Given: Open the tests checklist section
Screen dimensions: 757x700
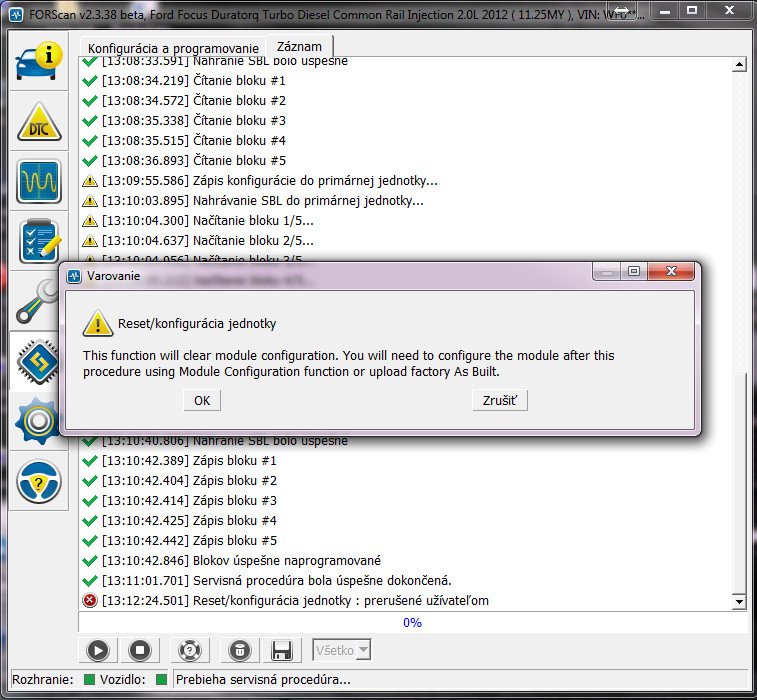Looking at the screenshot, I should coord(39,241).
